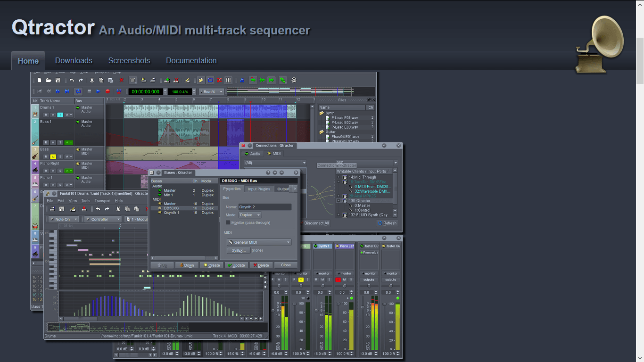Toggle Mute on Synth 1 mixer strip
This screenshot has width=644, height=362.
coord(322,280)
